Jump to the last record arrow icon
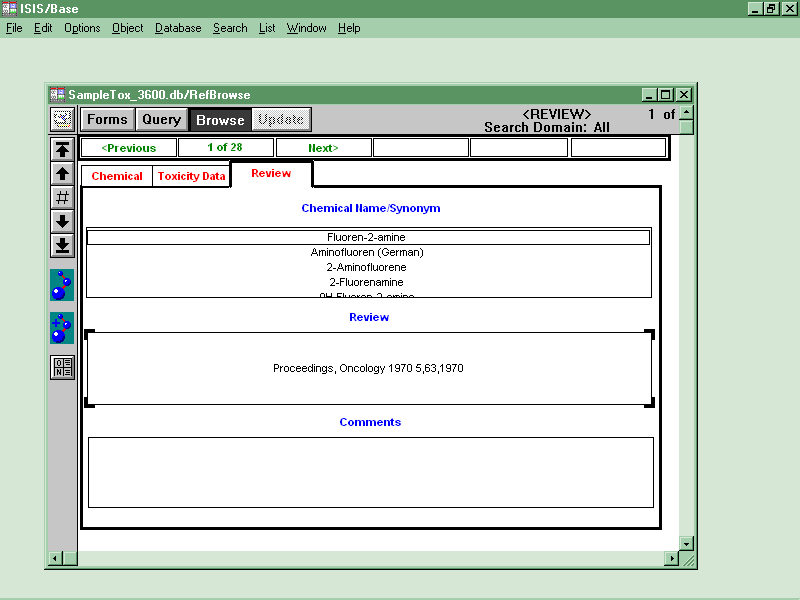The height and width of the screenshot is (600, 800). (x=62, y=245)
